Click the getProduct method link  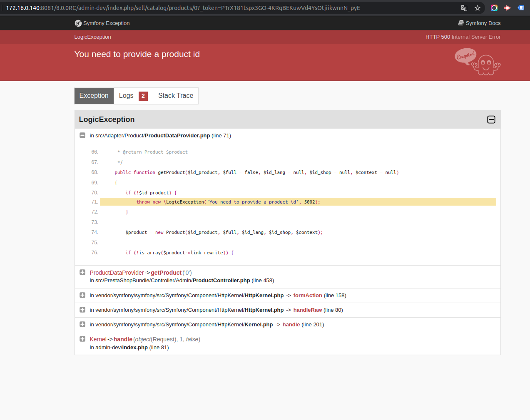(x=166, y=273)
